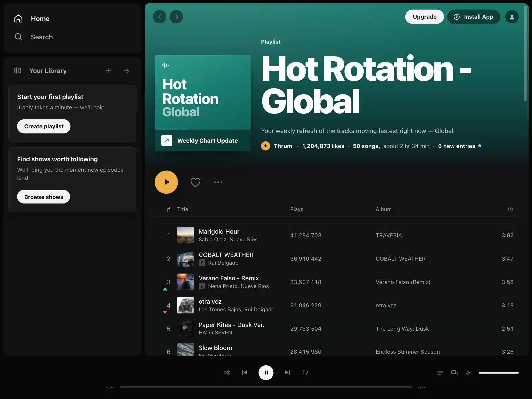The width and height of the screenshot is (532, 399).
Task: Click Install App button
Action: coord(473,17)
